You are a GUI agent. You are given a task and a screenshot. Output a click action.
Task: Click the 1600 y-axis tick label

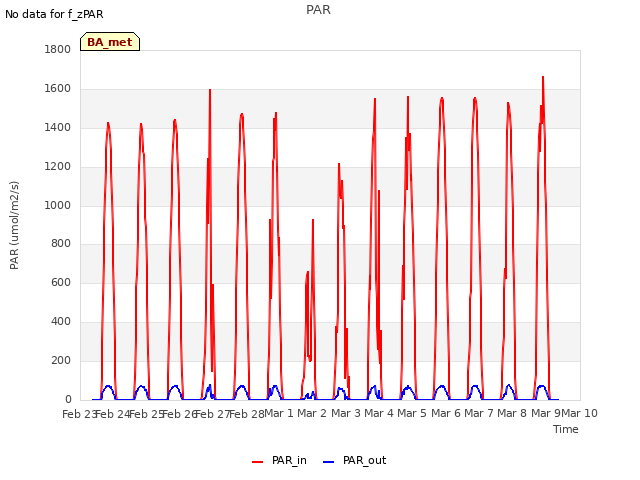click(58, 89)
